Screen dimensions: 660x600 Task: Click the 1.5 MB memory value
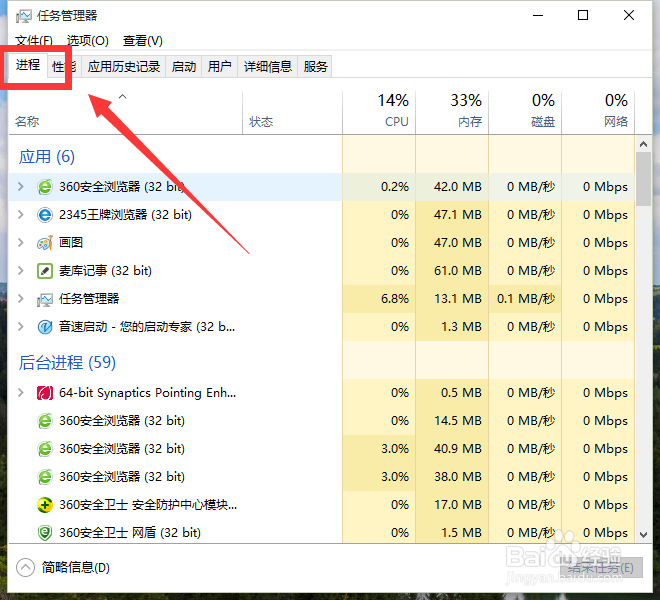pyautogui.click(x=461, y=533)
